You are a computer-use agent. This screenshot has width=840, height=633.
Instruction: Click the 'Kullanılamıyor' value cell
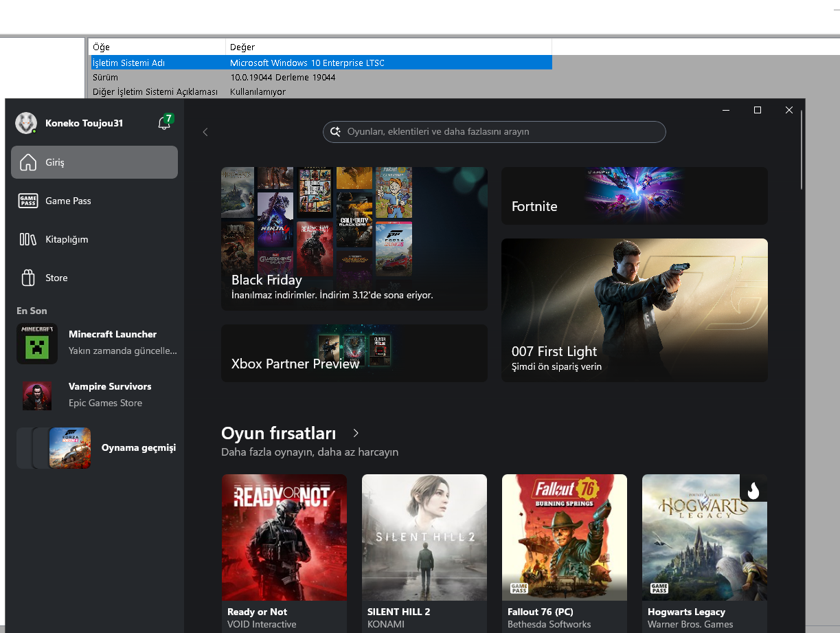coord(258,91)
